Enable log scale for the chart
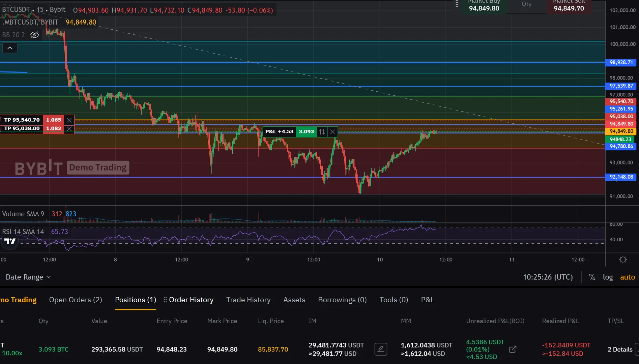 point(608,277)
